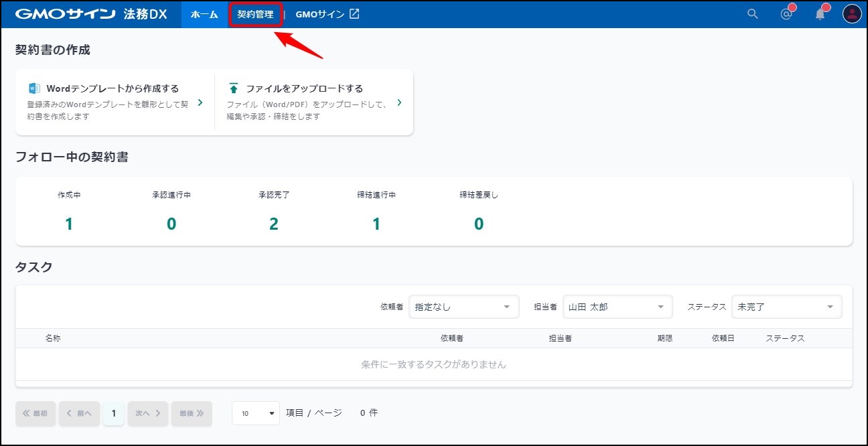Screen dimensions: 868x446
Task: Click the Word template icon
Action: point(34,88)
